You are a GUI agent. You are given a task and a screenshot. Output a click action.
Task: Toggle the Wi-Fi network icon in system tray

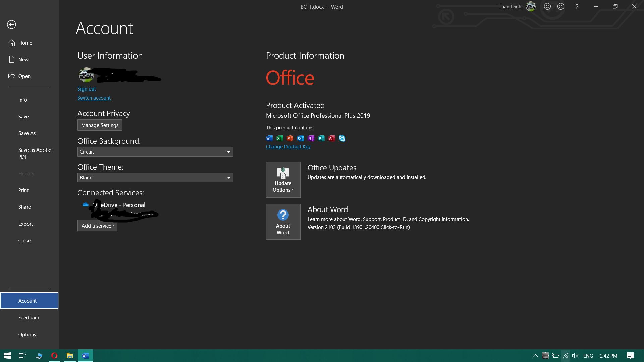click(x=566, y=355)
